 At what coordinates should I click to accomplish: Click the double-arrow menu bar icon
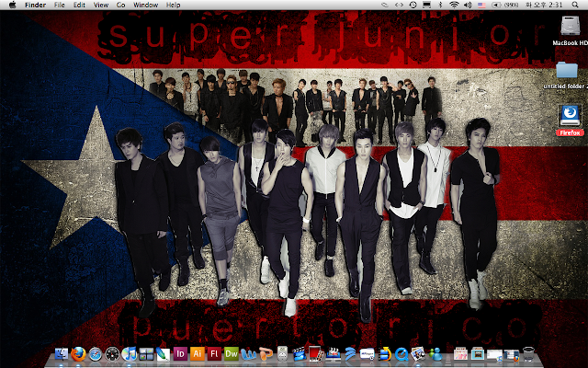tap(399, 5)
